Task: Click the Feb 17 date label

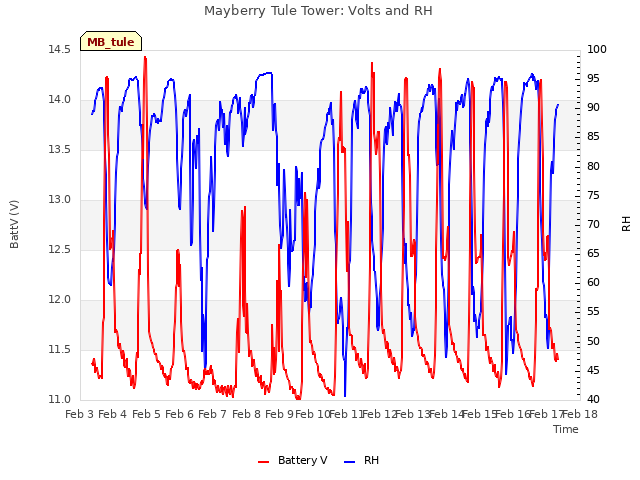Action: [x=546, y=414]
